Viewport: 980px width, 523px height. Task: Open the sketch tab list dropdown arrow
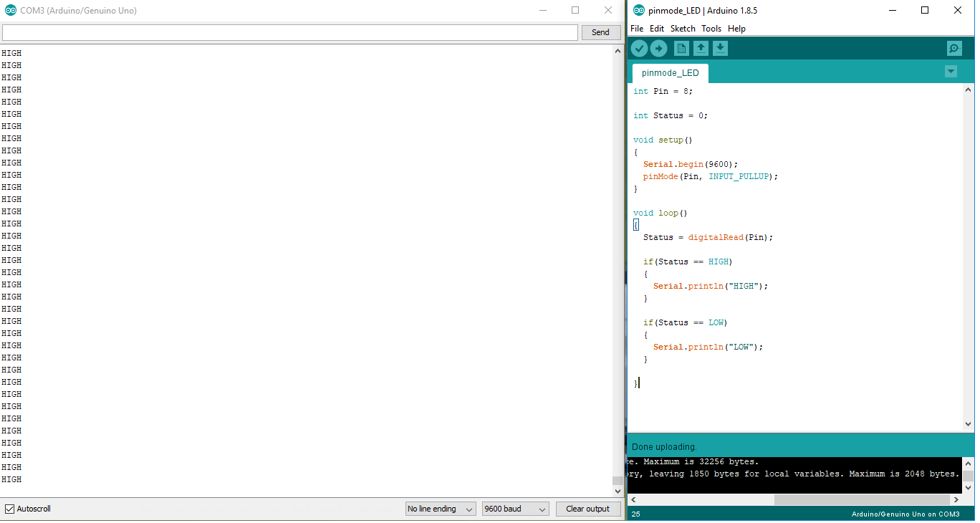pos(951,72)
